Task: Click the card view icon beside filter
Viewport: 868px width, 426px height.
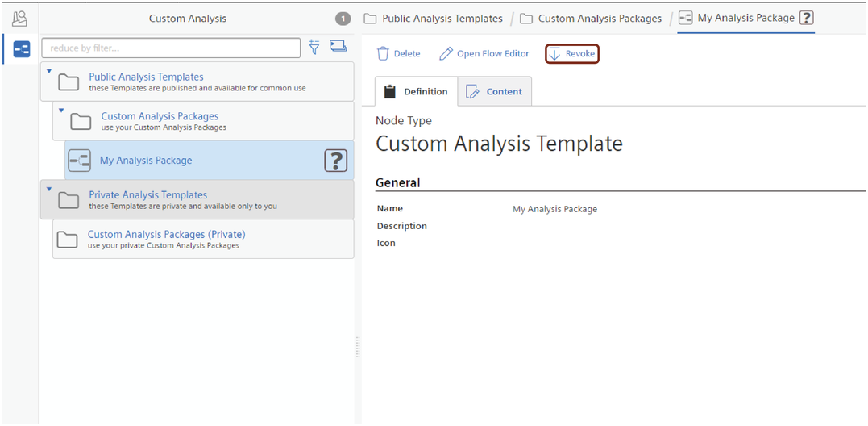Action: 338,46
